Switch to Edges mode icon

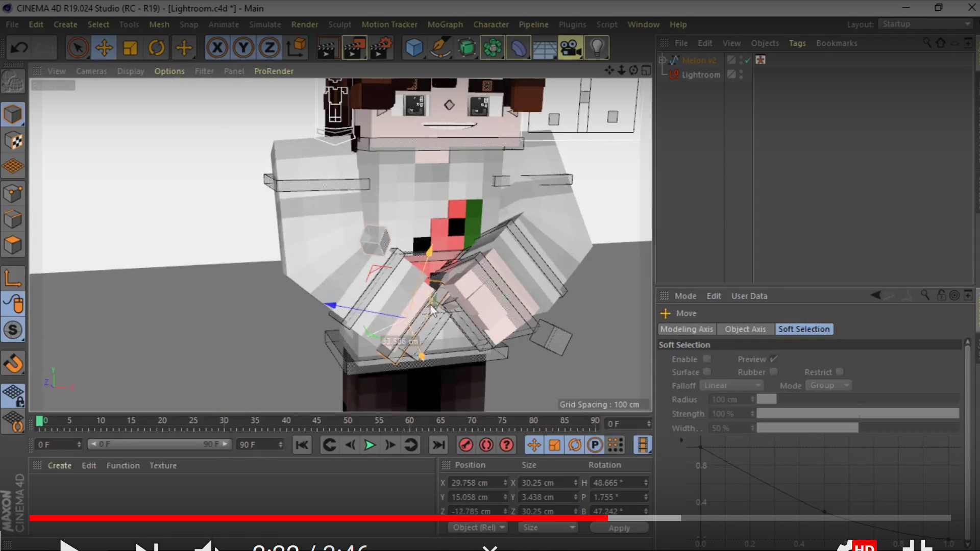pyautogui.click(x=13, y=219)
